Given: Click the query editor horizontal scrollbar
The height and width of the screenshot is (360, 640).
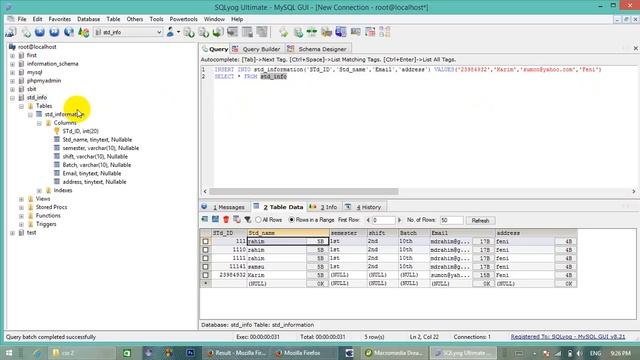Looking at the screenshot, I should (x=304, y=191).
